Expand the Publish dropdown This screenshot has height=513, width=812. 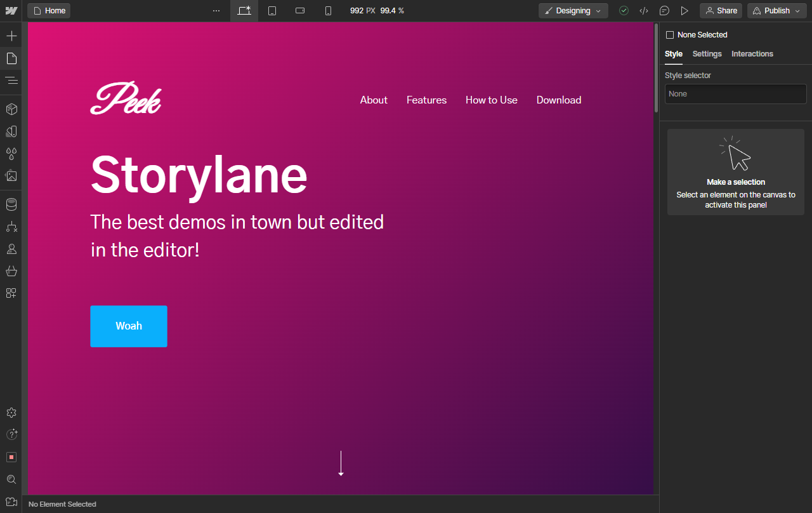point(777,11)
